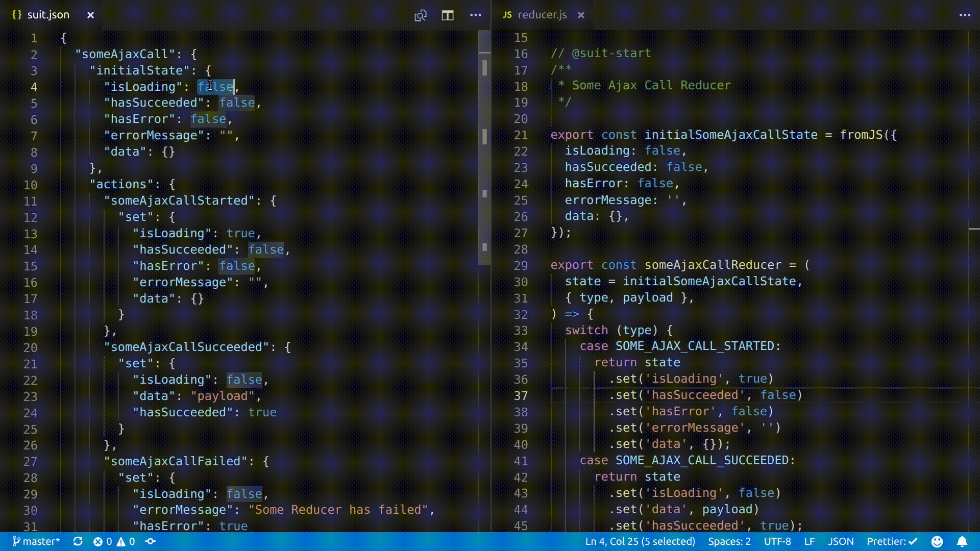
Task: Click the synchronize changes icon in the status bar
Action: 78,541
